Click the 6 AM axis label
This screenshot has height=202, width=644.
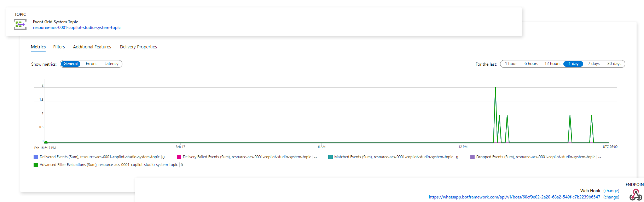pos(321,147)
